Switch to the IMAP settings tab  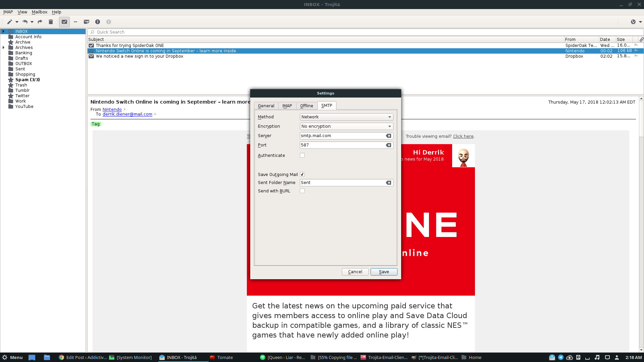pos(287,106)
